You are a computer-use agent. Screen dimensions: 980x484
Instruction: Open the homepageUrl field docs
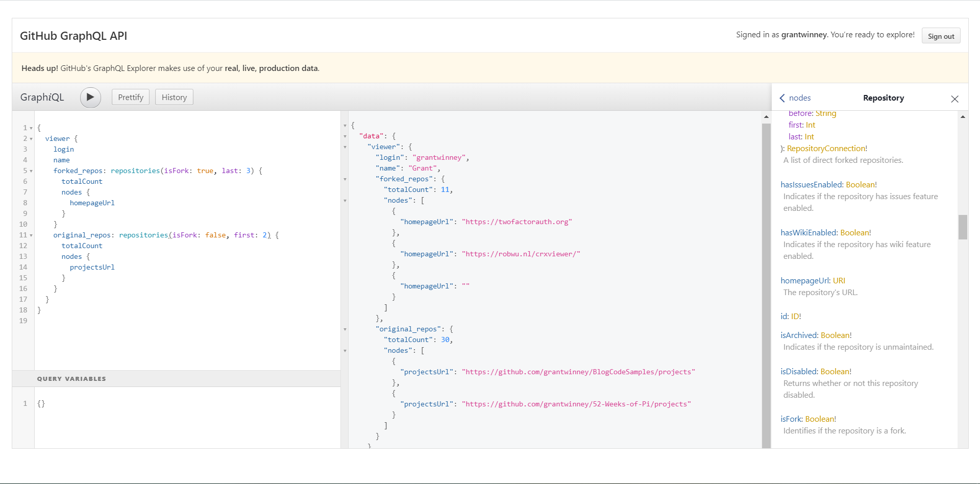pyautogui.click(x=805, y=281)
